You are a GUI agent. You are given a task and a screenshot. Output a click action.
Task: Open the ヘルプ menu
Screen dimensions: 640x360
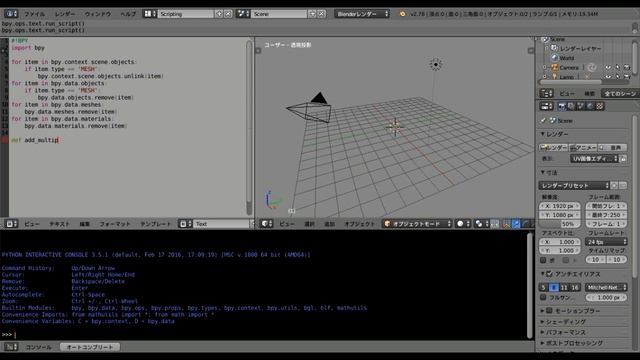pos(128,14)
